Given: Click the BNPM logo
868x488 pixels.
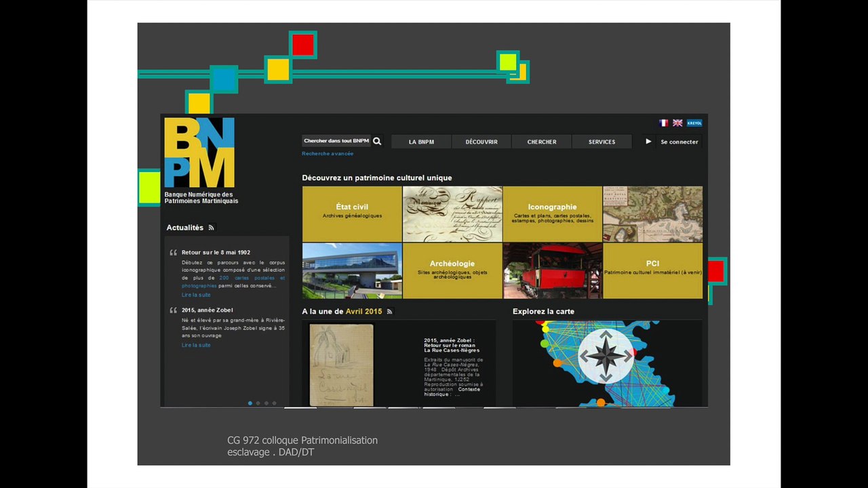Looking at the screenshot, I should [x=199, y=152].
